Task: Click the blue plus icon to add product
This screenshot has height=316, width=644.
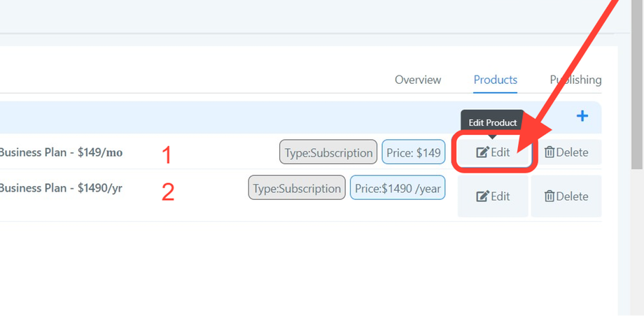Action: [x=582, y=116]
